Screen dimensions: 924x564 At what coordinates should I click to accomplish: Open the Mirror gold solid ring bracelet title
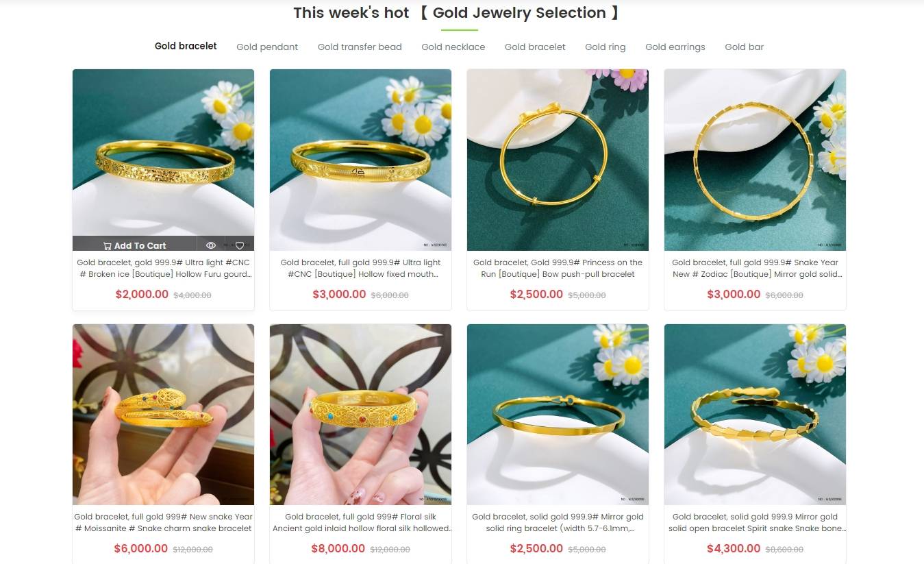[558, 522]
